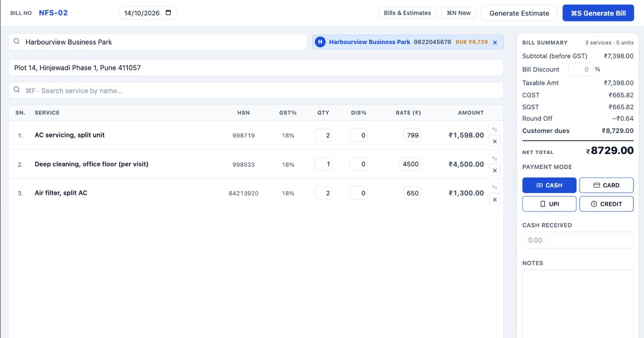The height and width of the screenshot is (338, 644).
Task: Edit discount for AC servicing row
Action: 358,135
